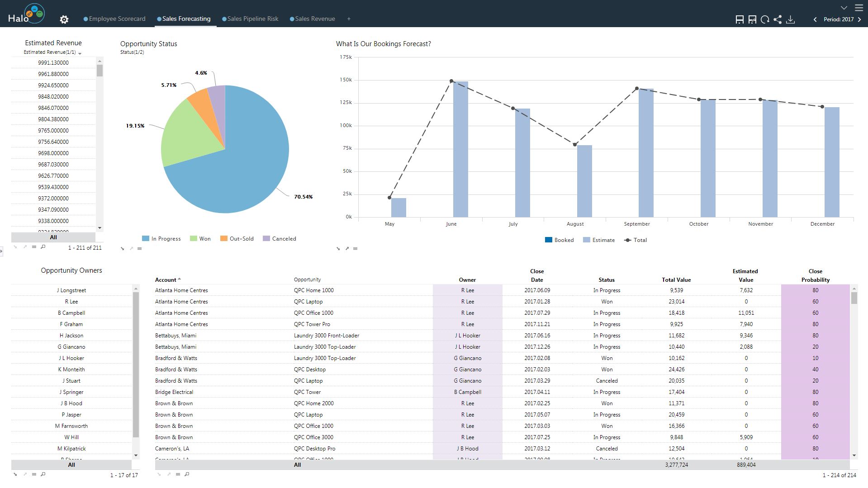
Task: Go to next period after 2017
Action: 860,19
